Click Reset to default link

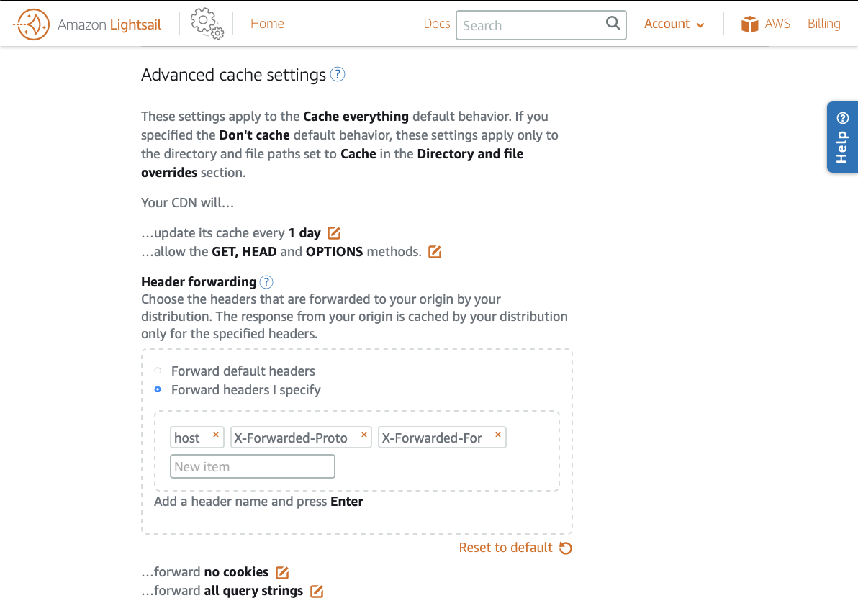click(515, 548)
